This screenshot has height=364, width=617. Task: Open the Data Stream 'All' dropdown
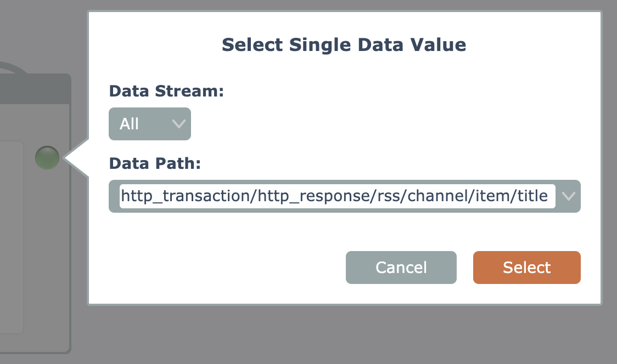(x=149, y=124)
